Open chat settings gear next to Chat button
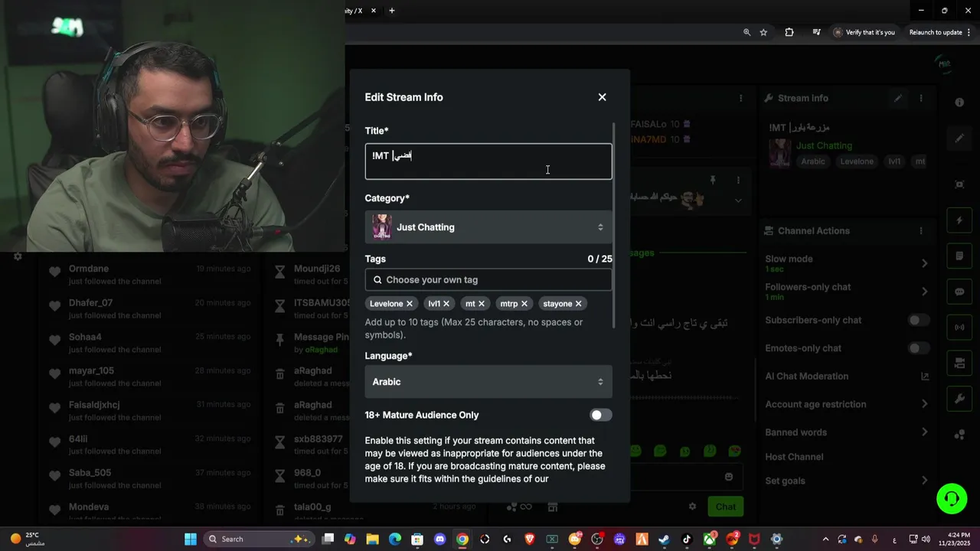 click(x=692, y=507)
